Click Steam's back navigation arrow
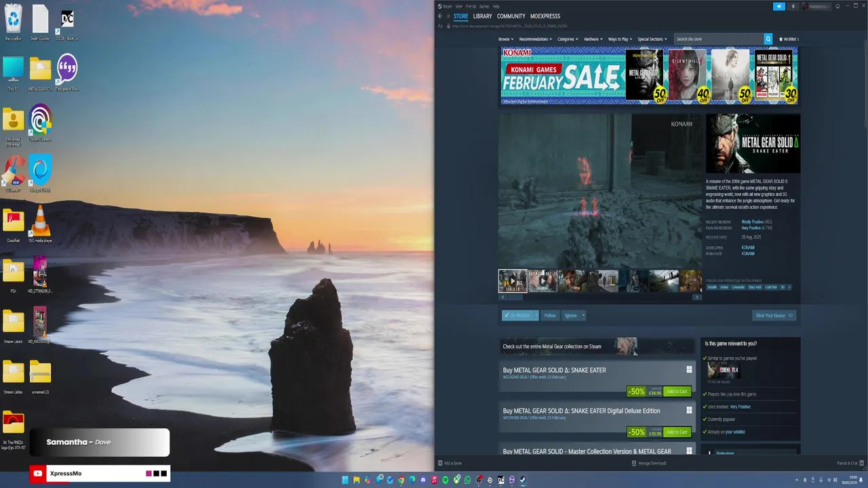The height and width of the screenshot is (488, 868). (440, 16)
